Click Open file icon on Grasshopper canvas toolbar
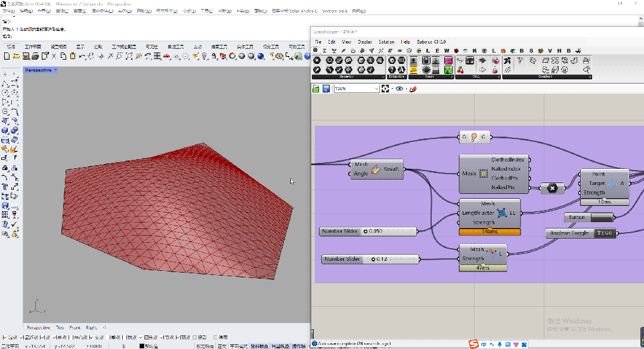 point(316,89)
